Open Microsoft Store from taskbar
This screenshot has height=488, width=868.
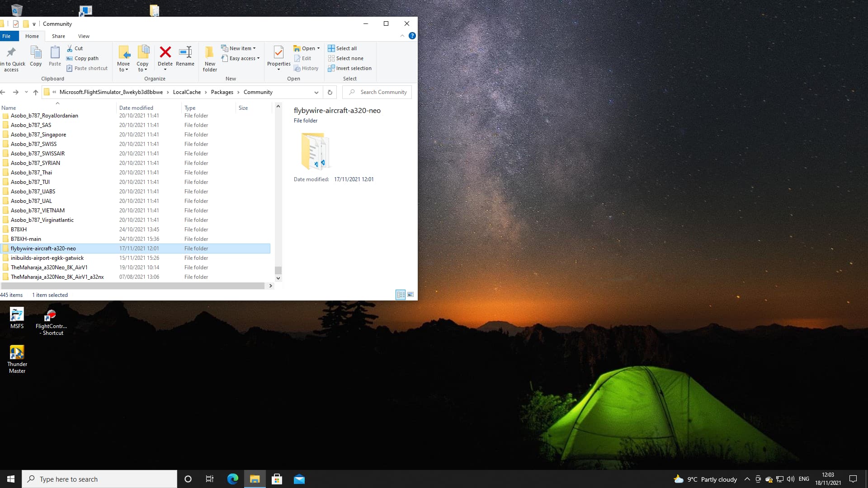tap(277, 479)
